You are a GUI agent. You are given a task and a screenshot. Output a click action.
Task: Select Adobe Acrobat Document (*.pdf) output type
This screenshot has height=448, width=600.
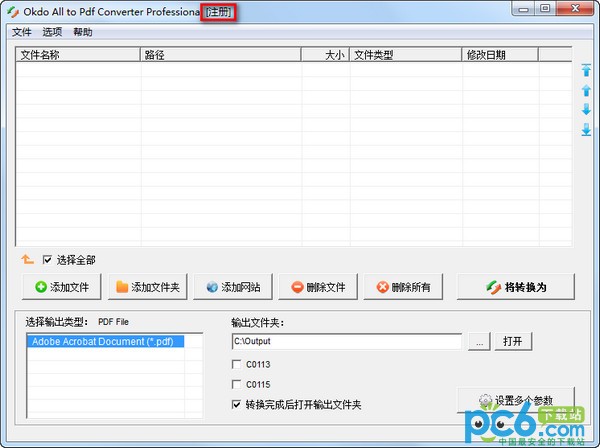[x=106, y=341]
